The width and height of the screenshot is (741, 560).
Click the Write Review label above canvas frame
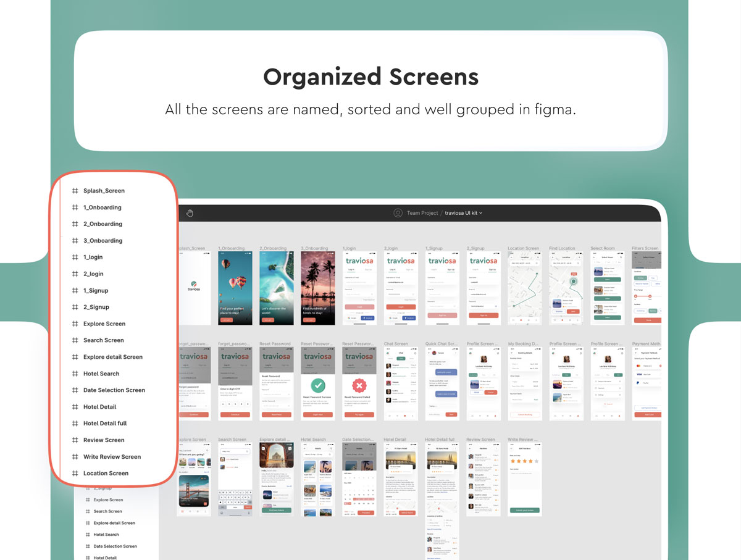(521, 440)
